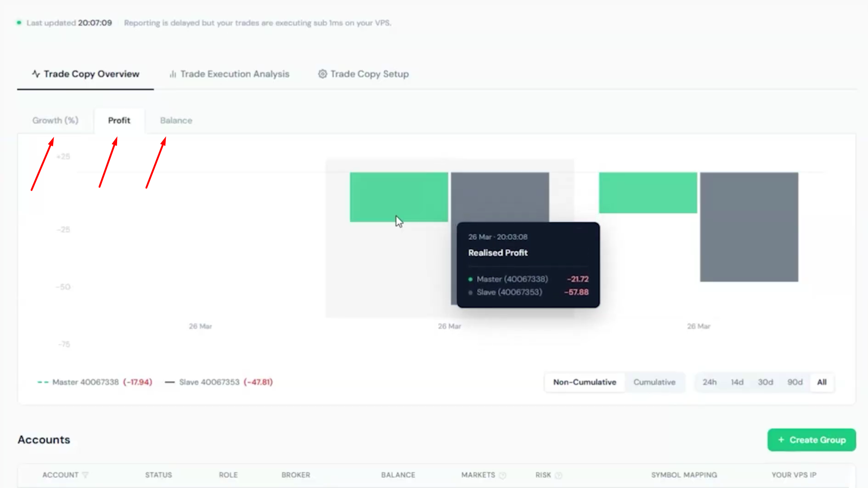868x488 pixels.
Task: Set chart range to 14d
Action: coord(737,382)
